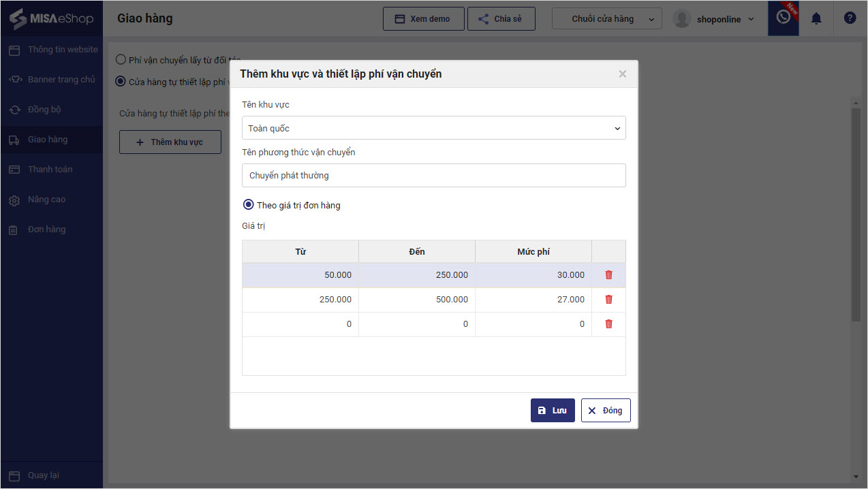Viewport: 868px width, 489px height.
Task: Open the help question mark icon
Action: pyautogui.click(x=850, y=18)
